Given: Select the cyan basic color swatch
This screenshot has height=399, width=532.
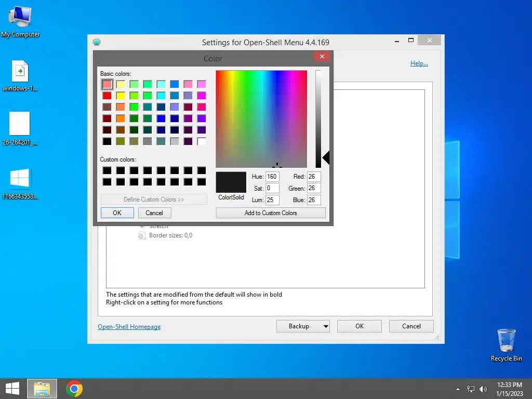Looking at the screenshot, I should [161, 96].
